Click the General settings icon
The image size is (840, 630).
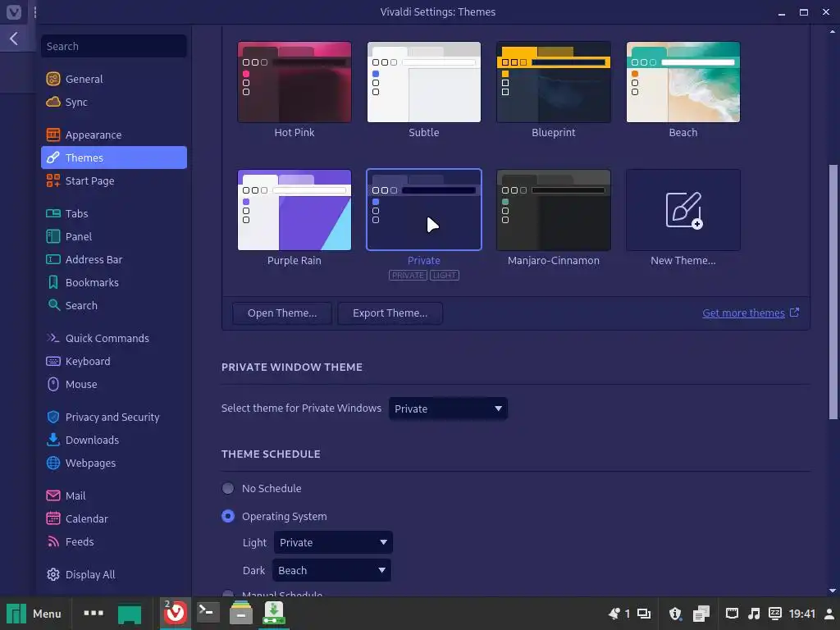53,80
